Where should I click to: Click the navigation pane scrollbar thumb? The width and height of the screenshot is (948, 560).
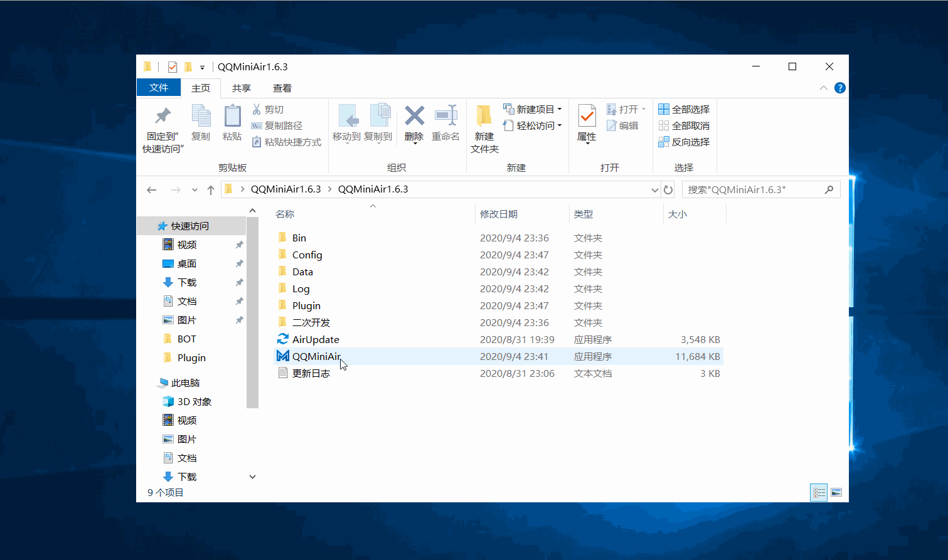(252, 312)
